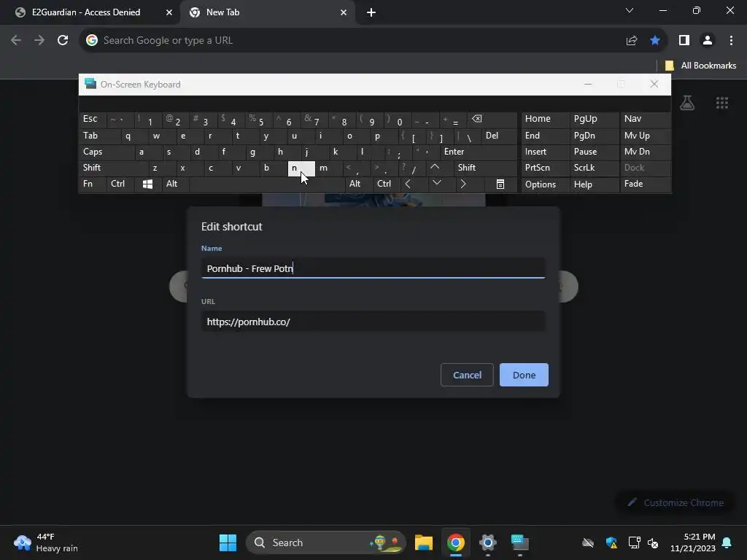Reload the page with the refresh icon
This screenshot has width=747, height=560.
click(x=63, y=41)
